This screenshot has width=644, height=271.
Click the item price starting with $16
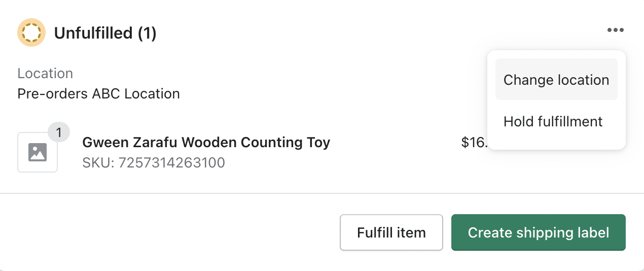click(475, 142)
